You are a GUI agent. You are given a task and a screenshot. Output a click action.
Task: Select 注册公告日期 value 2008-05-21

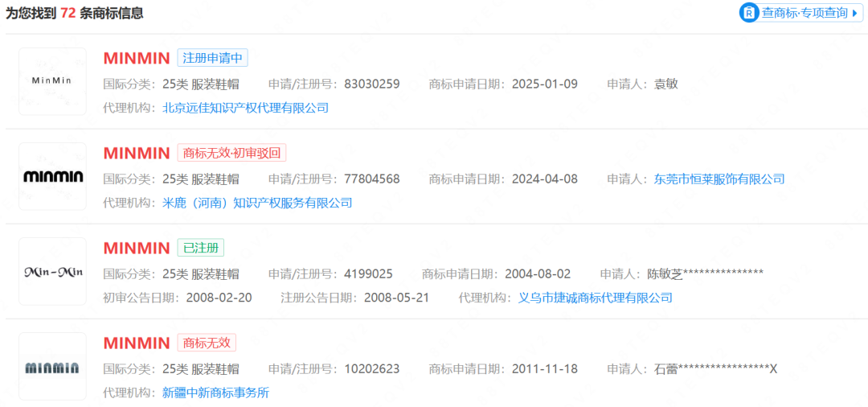[396, 298]
